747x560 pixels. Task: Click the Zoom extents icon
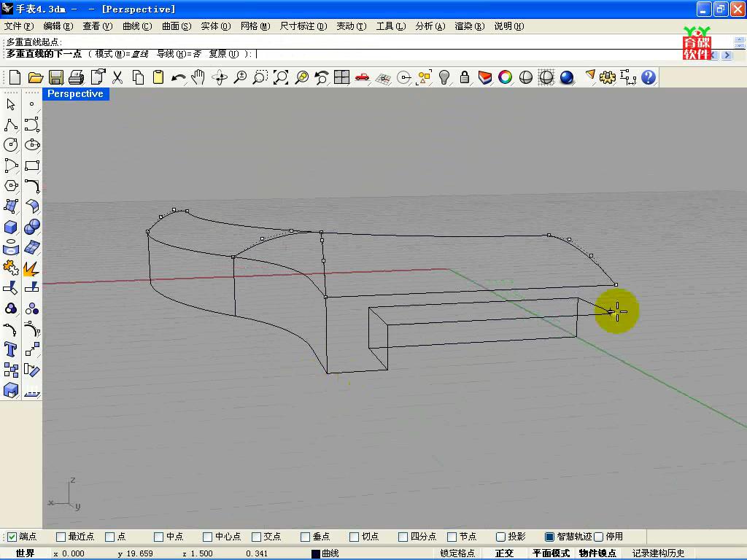pos(281,77)
